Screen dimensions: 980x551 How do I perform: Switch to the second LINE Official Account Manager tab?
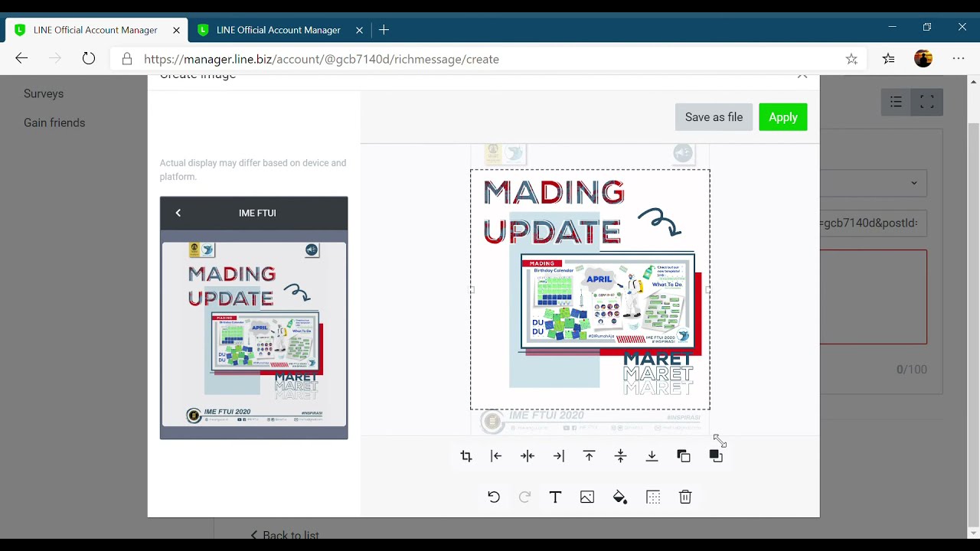click(x=279, y=30)
